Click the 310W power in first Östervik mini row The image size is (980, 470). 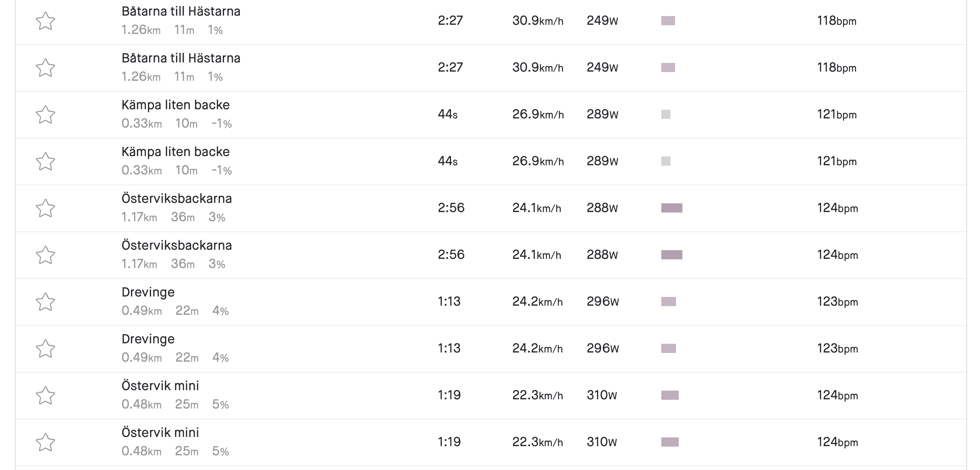tap(602, 395)
